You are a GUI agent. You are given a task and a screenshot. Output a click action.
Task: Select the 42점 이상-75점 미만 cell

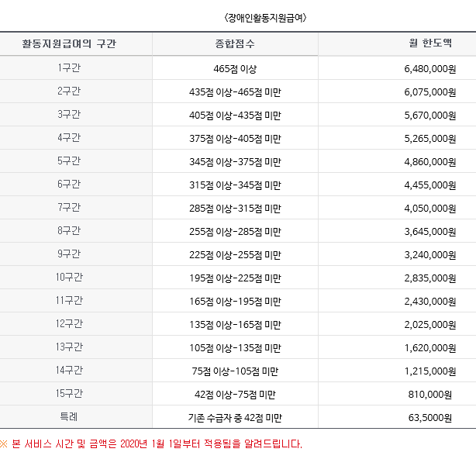point(235,395)
